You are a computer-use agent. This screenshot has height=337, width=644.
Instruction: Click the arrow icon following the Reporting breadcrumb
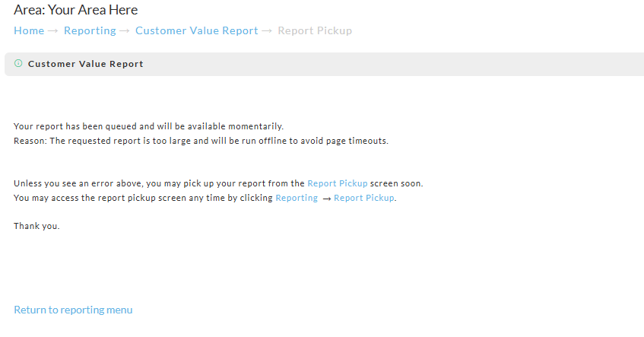coord(125,31)
